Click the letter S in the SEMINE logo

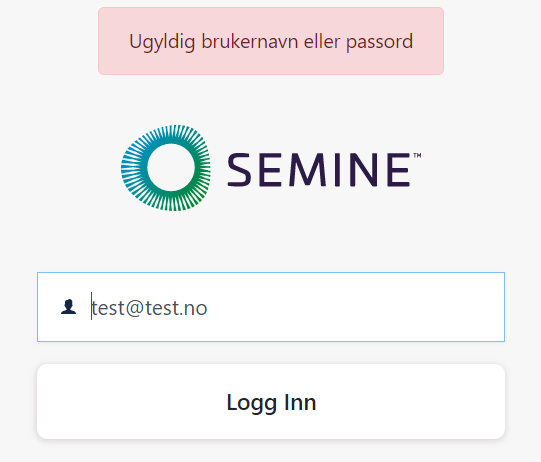[239, 170]
